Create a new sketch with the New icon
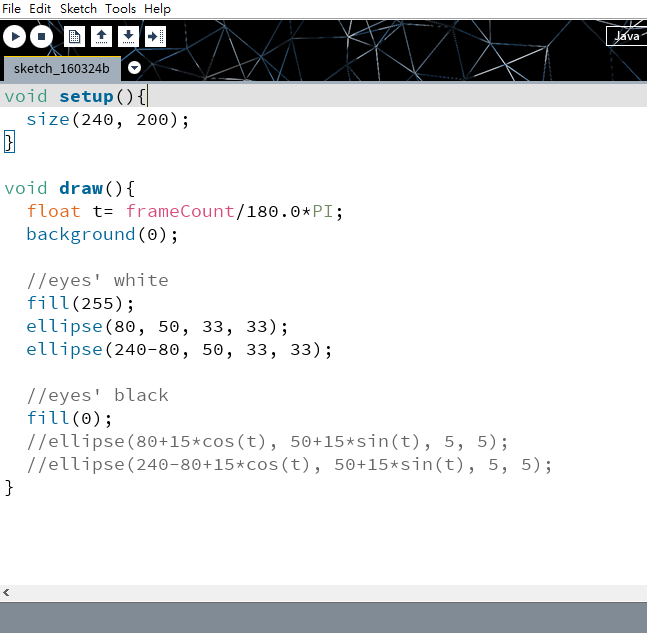Viewport: 647px width, 633px height. pyautogui.click(x=75, y=37)
